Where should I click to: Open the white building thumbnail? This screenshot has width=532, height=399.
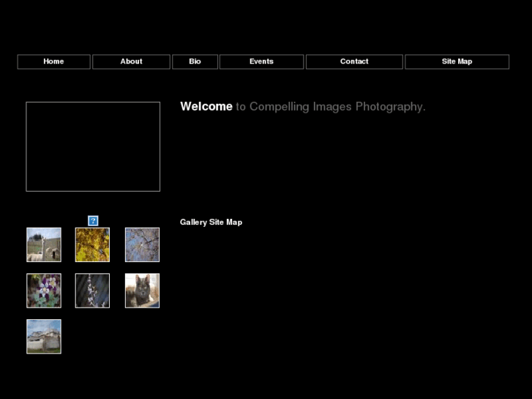pyautogui.click(x=44, y=337)
